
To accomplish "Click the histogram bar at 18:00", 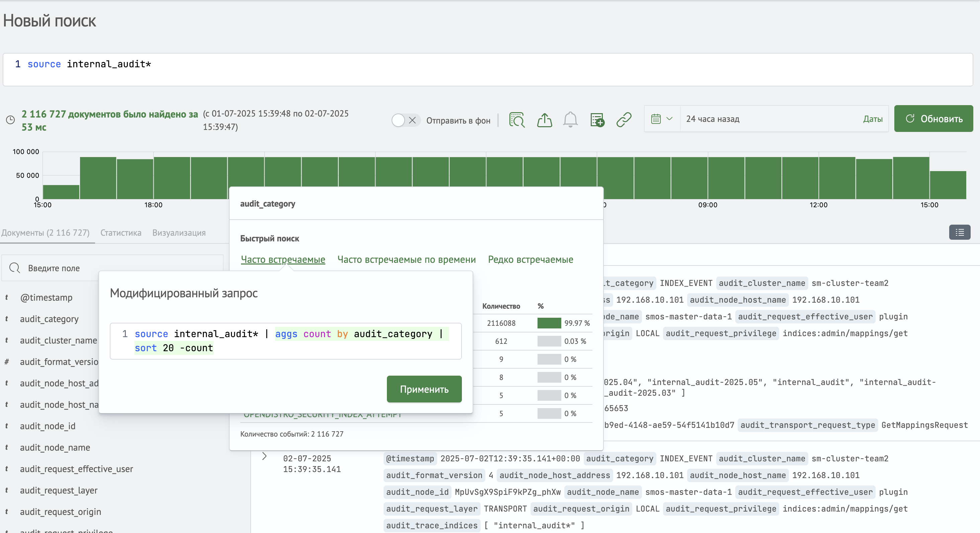I will 172,178.
